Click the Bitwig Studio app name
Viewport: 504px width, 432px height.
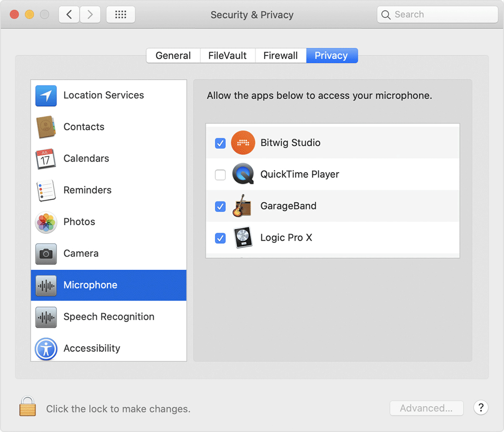(291, 142)
